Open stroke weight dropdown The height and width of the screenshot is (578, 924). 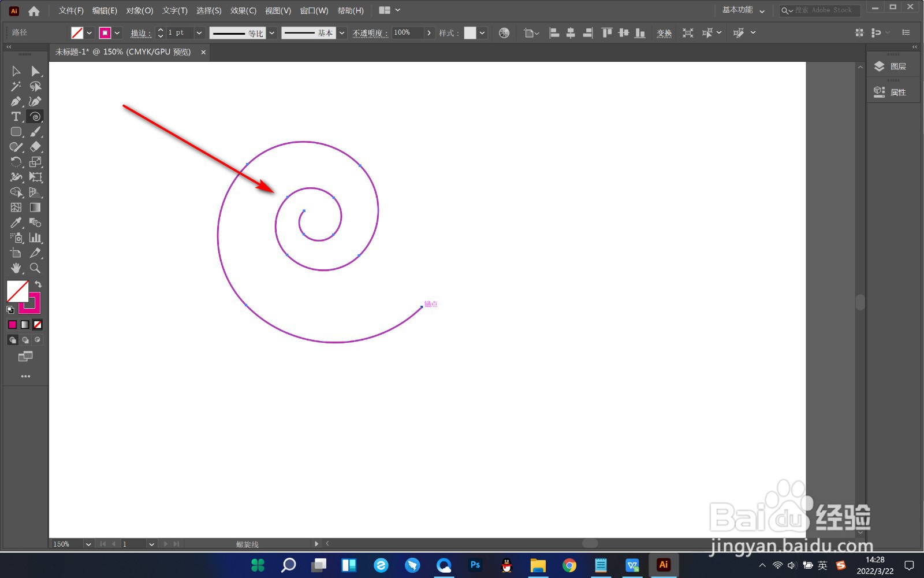pos(199,33)
